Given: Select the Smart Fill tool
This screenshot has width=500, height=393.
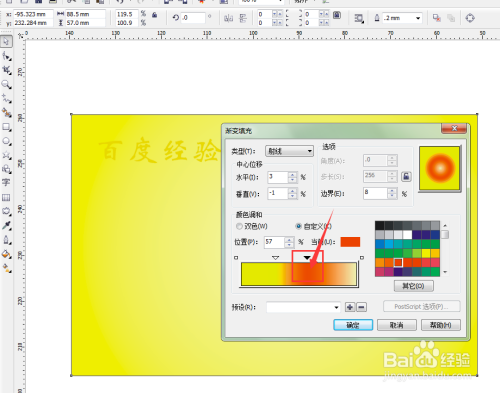Looking at the screenshot, I should (6, 113).
